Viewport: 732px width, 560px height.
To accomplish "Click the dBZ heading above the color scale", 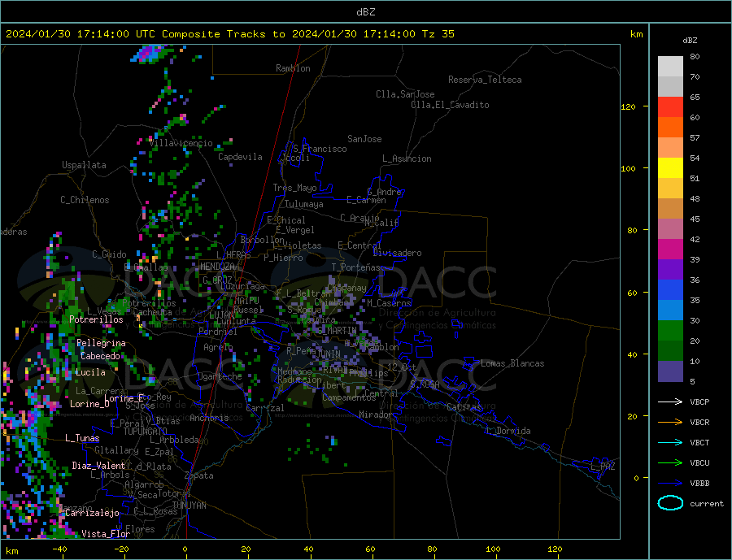I will [x=690, y=41].
